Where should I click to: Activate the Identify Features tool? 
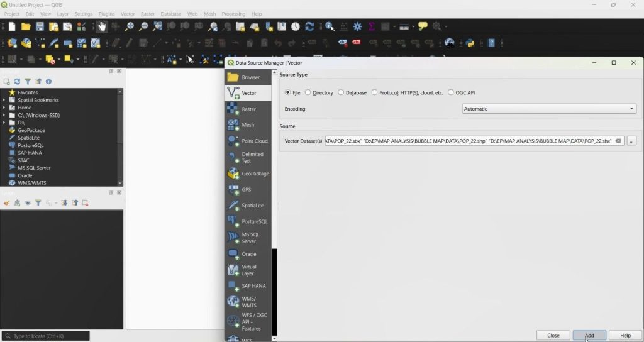coord(330,26)
